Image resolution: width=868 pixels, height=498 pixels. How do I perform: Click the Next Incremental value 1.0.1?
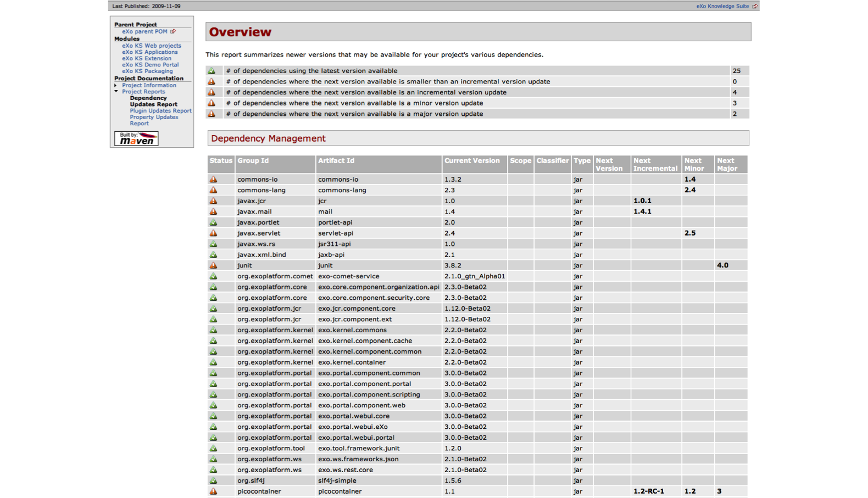click(642, 201)
